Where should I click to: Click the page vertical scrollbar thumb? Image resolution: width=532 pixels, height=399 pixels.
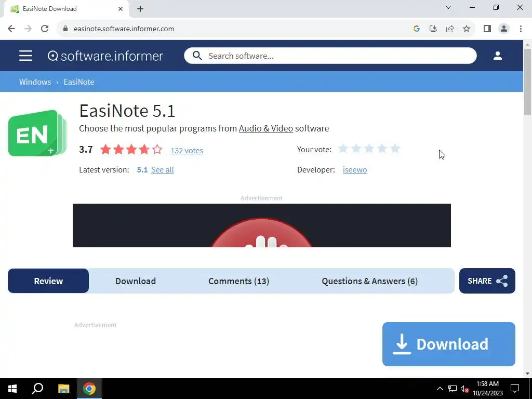click(527, 82)
